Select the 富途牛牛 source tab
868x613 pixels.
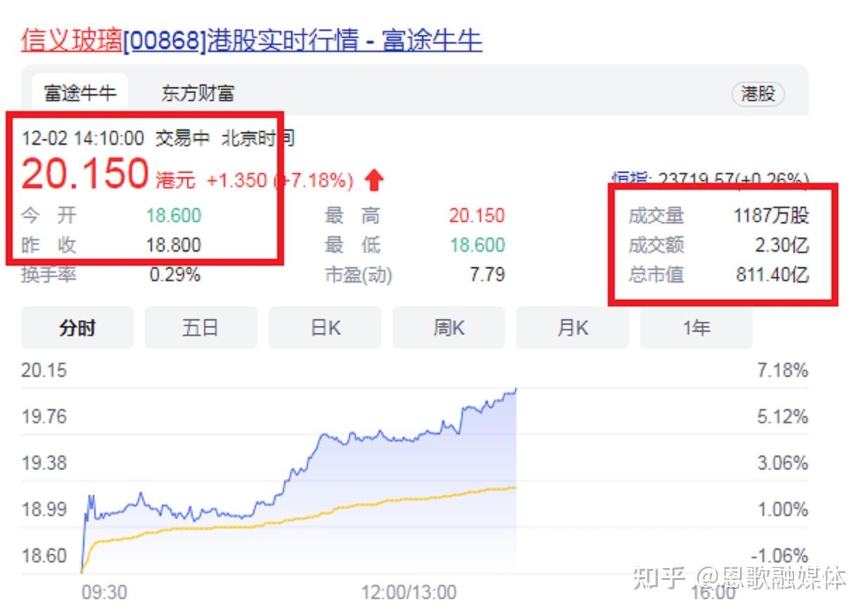[79, 93]
